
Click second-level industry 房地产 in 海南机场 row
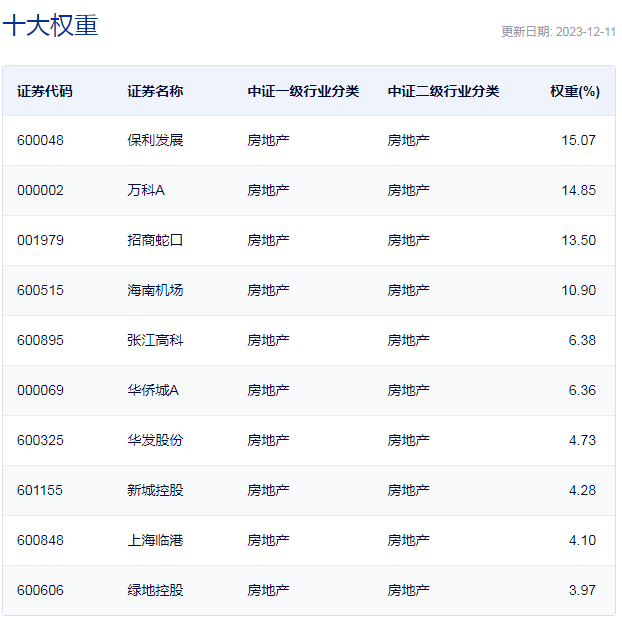[408, 290]
